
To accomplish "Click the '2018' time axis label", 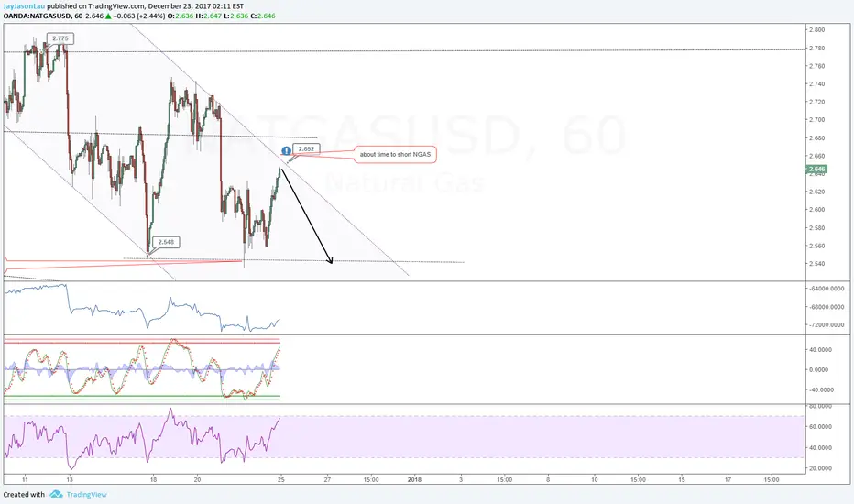I will (x=414, y=479).
